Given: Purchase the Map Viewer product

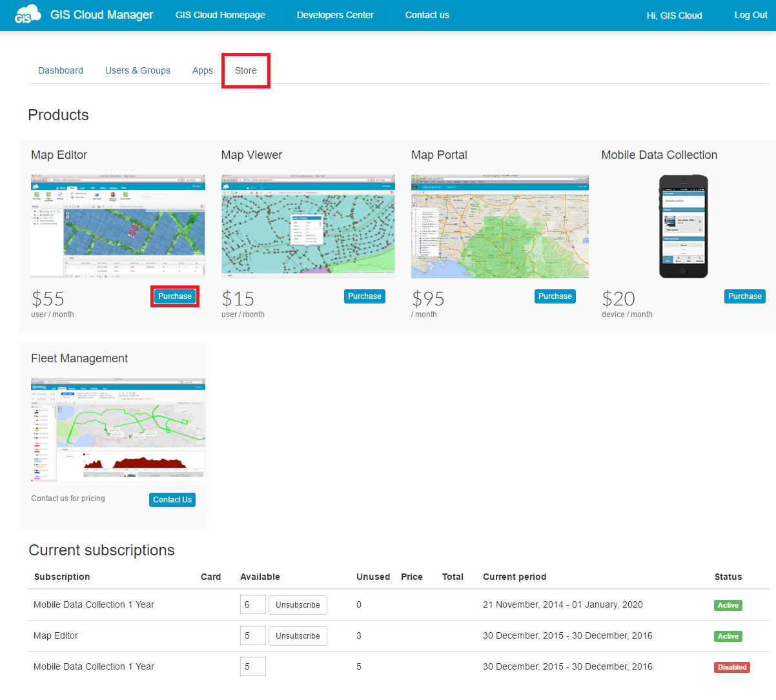Looking at the screenshot, I should pos(365,296).
